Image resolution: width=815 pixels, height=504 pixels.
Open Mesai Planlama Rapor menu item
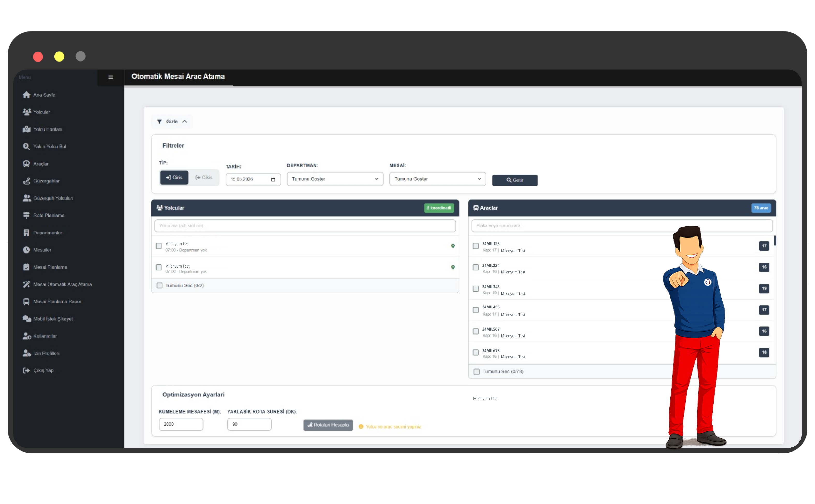pyautogui.click(x=57, y=301)
